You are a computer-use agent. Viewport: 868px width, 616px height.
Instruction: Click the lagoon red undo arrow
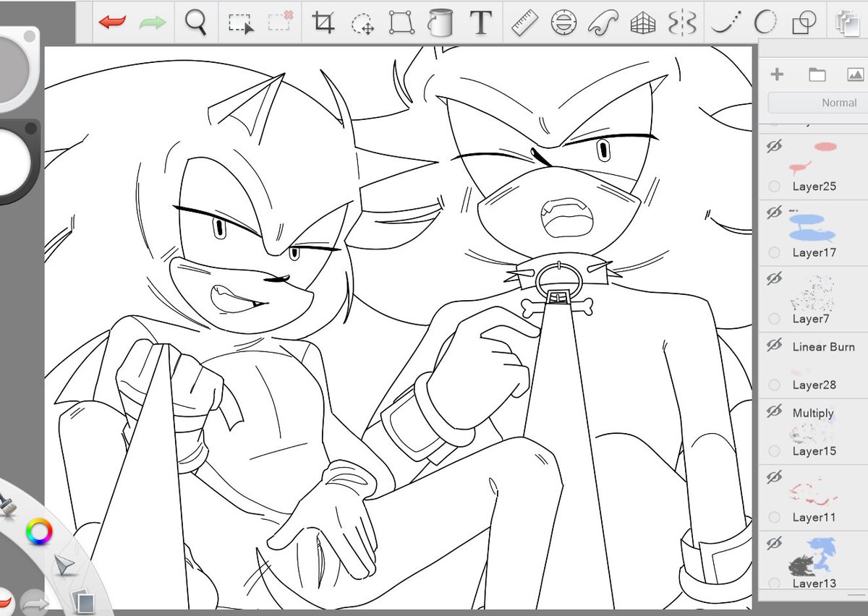[5, 602]
